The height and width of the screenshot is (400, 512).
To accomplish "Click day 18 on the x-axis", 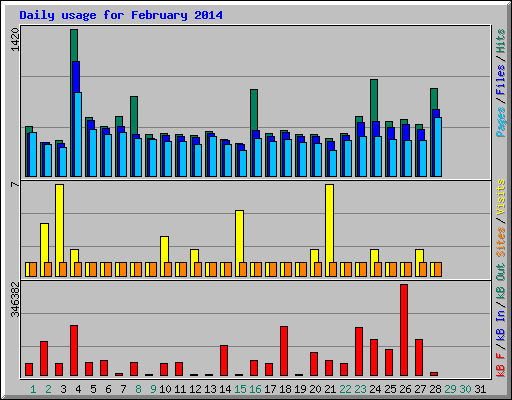I will (285, 389).
